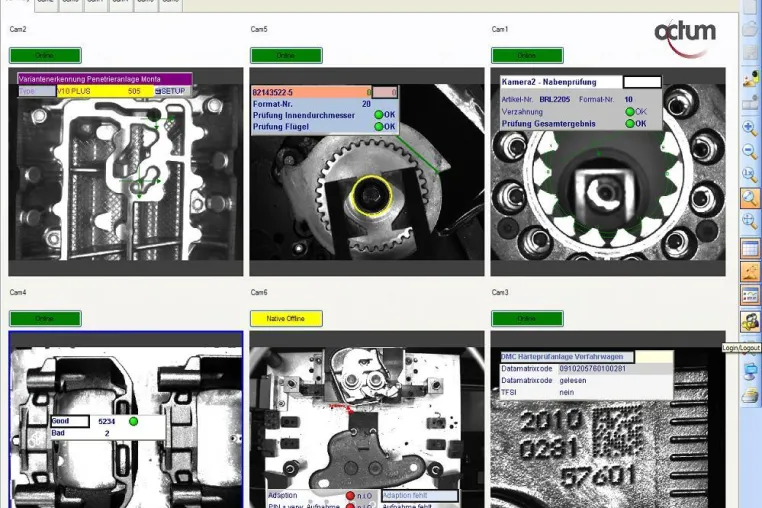The image size is (762, 508).
Task: Click the 'Datamatrixcode gelesen' row
Action: pos(587,381)
